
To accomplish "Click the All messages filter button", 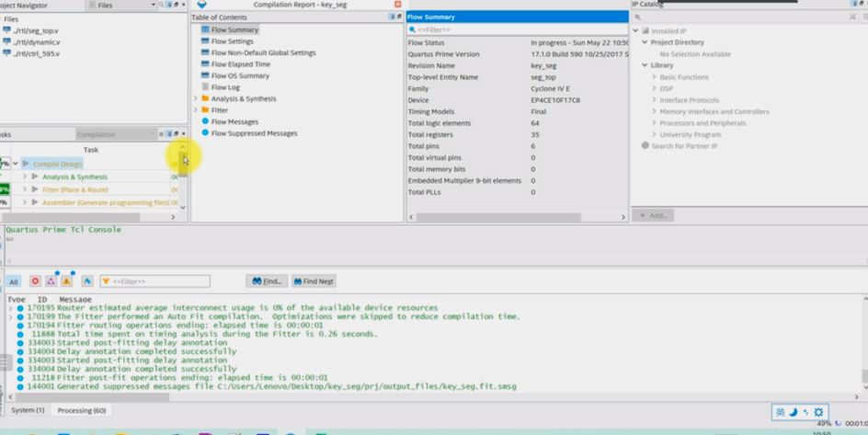I will click(14, 281).
